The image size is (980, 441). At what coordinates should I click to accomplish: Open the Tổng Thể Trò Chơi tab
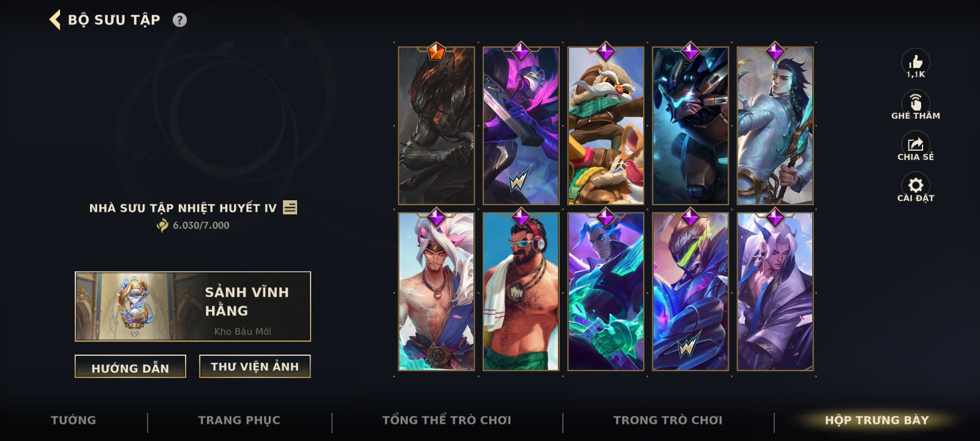447,420
